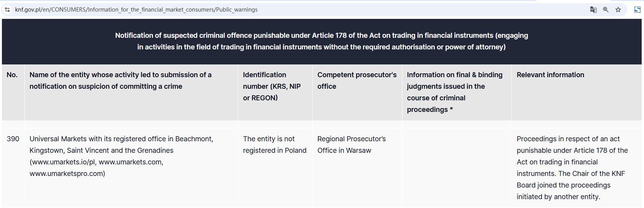Open the site information icon in address bar
Screen dimensions: 644x208
[x=7, y=10]
